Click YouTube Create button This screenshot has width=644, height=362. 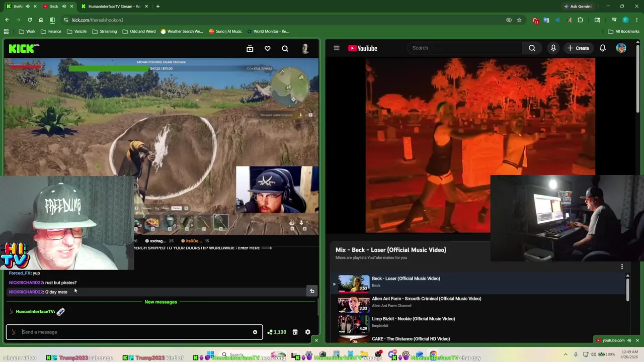578,48
